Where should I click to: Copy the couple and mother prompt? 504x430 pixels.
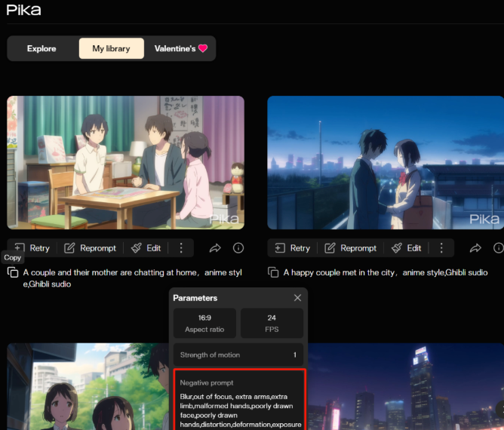pos(13,272)
